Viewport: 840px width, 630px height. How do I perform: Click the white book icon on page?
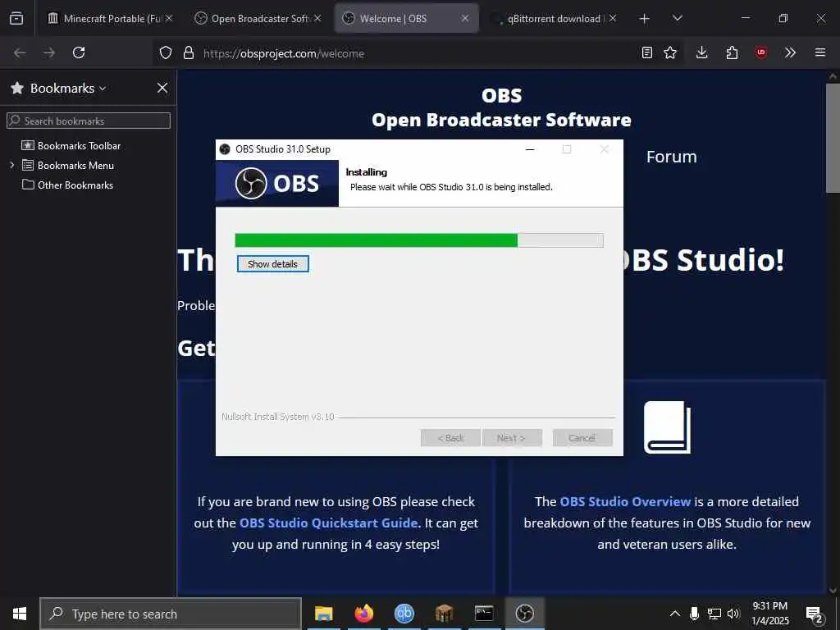[667, 427]
